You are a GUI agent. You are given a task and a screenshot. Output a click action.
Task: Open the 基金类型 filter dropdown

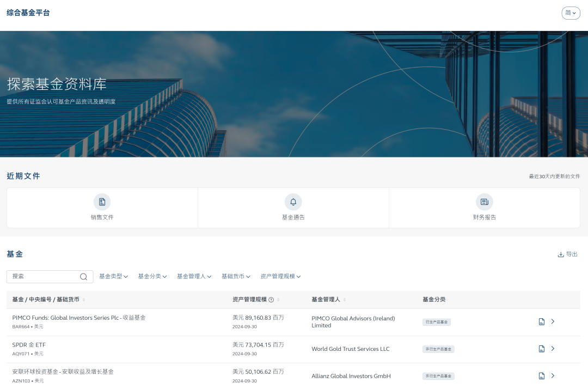point(113,277)
